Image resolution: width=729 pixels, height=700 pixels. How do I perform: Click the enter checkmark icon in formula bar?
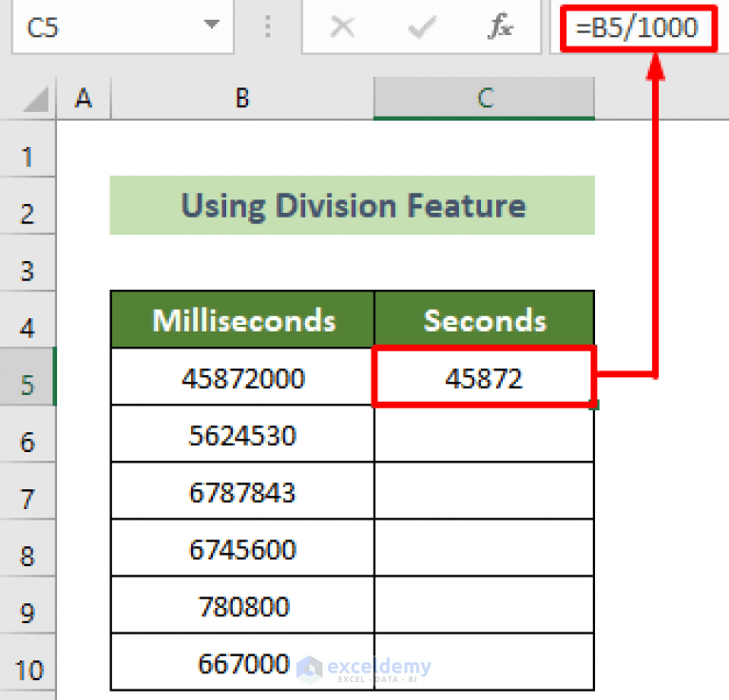pos(422,27)
